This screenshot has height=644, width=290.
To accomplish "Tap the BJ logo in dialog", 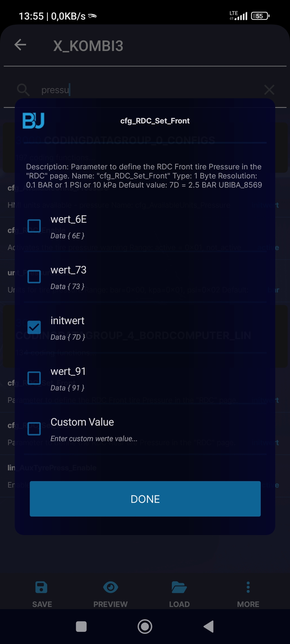I will pos(33,121).
